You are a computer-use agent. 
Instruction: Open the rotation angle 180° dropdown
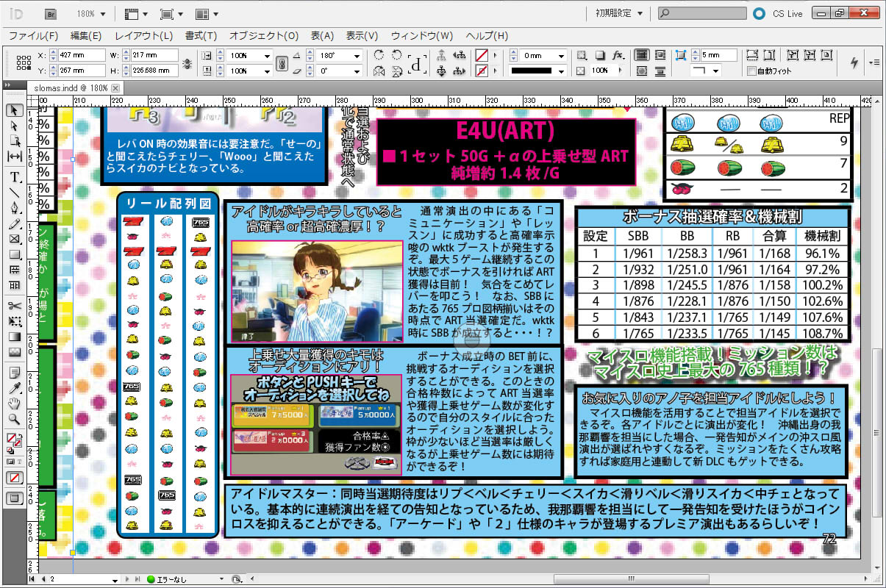tap(358, 56)
